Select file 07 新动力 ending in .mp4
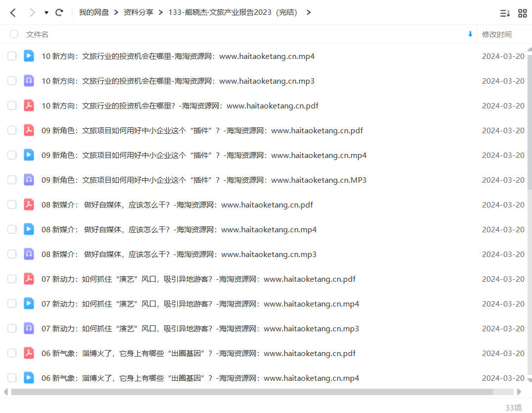Screen dimensions: 532x413 (200, 305)
